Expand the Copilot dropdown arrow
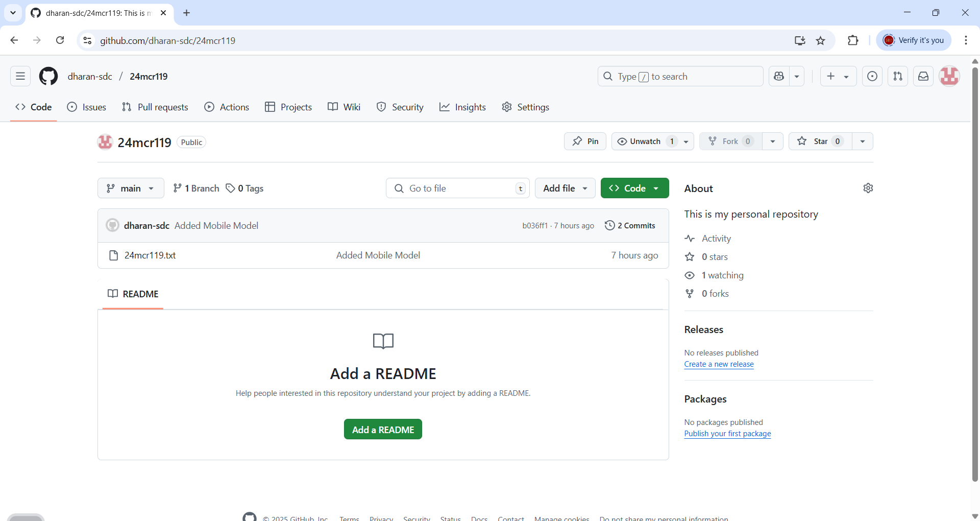The width and height of the screenshot is (980, 521). point(797,76)
